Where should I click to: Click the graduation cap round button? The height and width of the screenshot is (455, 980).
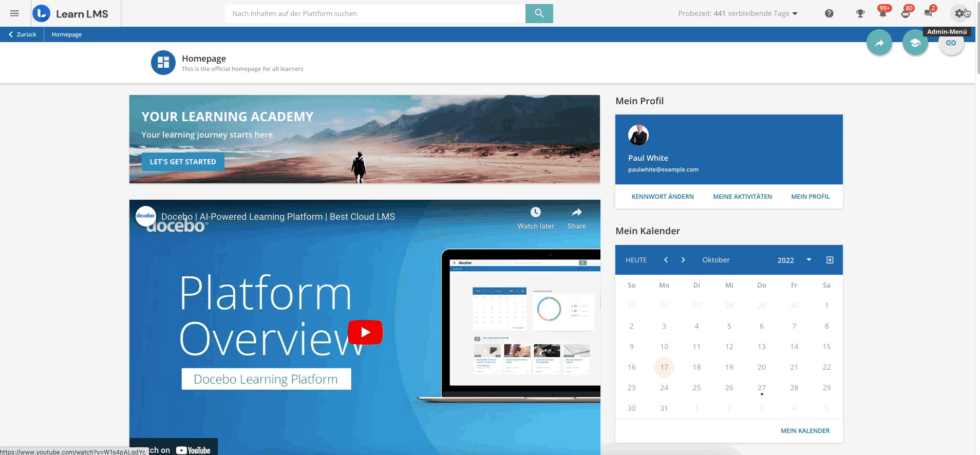pos(915,43)
